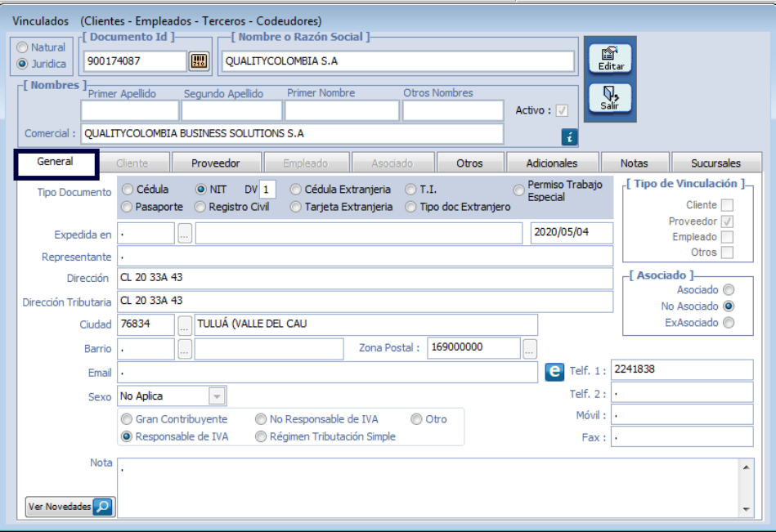The height and width of the screenshot is (532, 776).
Task: Select the Natural person radio button
Action: pyautogui.click(x=22, y=47)
